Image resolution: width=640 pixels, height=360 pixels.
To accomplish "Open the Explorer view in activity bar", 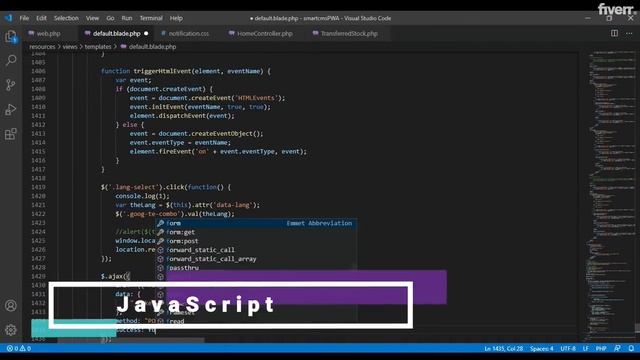I will [11, 36].
